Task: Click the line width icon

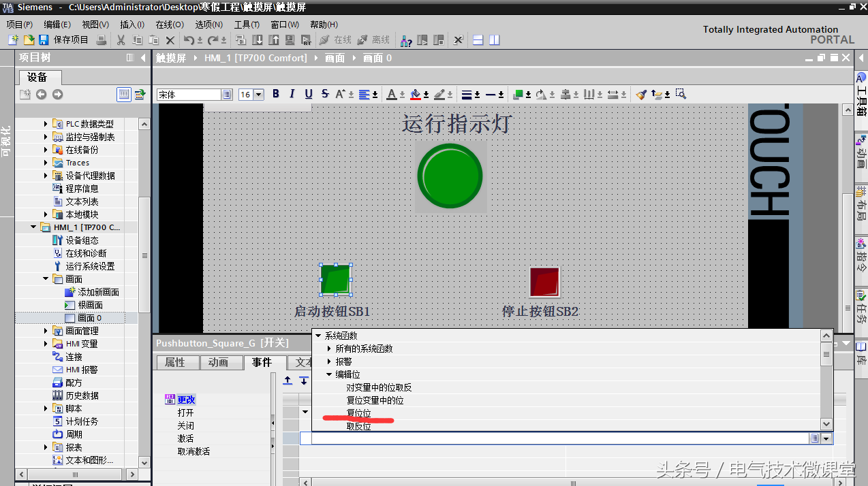Action: 467,94
